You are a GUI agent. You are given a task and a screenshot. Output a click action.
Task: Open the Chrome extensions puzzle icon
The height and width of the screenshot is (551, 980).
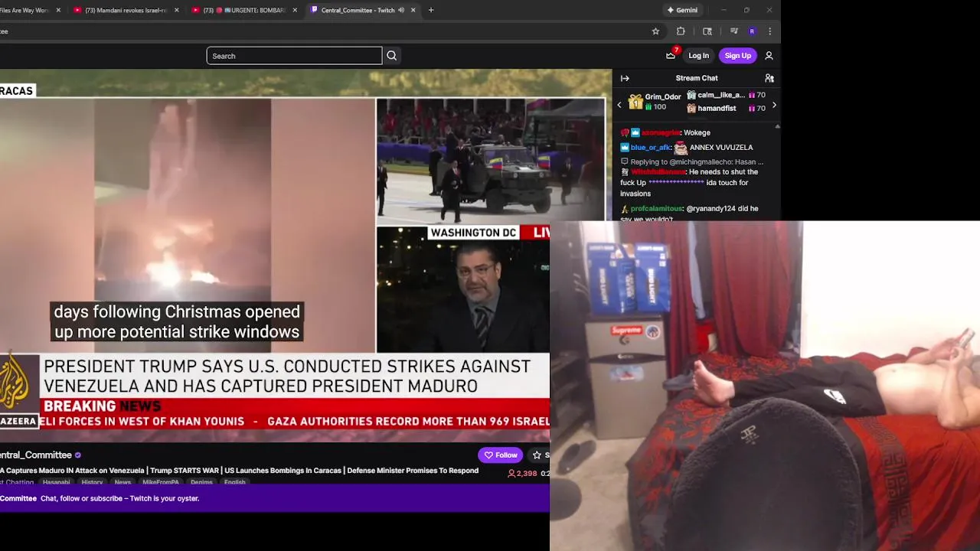click(x=681, y=31)
